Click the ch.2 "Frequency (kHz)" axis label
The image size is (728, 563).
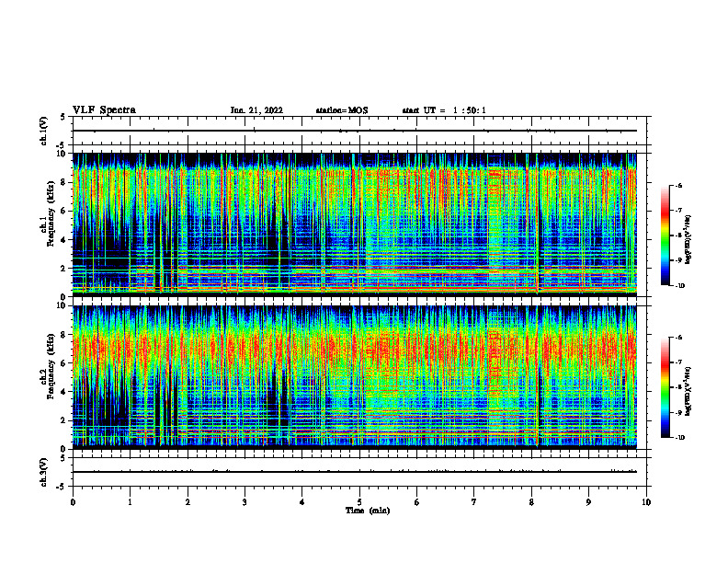pyautogui.click(x=52, y=365)
